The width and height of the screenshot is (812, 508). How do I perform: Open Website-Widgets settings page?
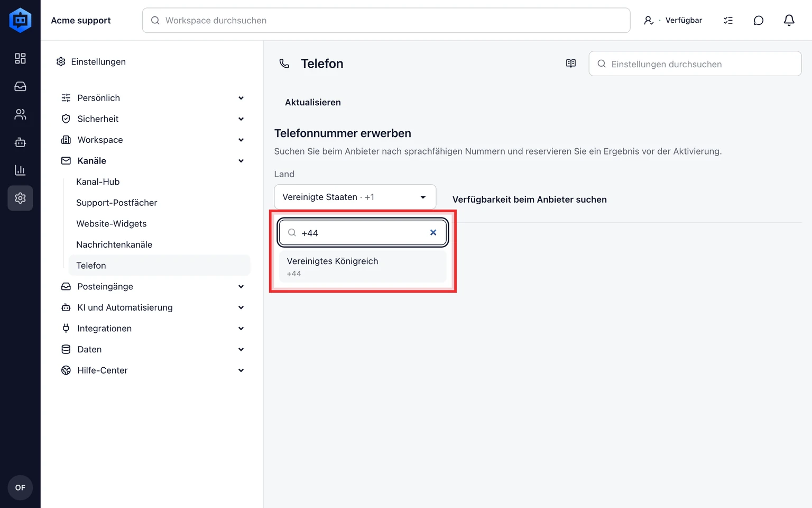click(x=159, y=223)
